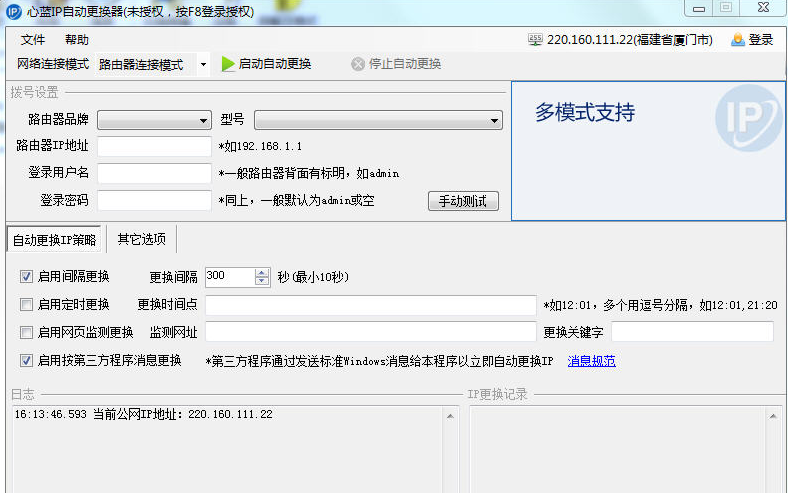Click the IP更换记录 panel scroll-up arrow
Viewport: 788px width, 493px height.
pyautogui.click(x=773, y=416)
